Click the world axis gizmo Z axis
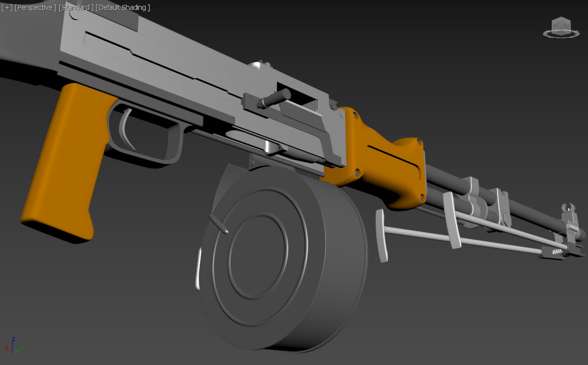588x365 pixels. (x=12, y=346)
